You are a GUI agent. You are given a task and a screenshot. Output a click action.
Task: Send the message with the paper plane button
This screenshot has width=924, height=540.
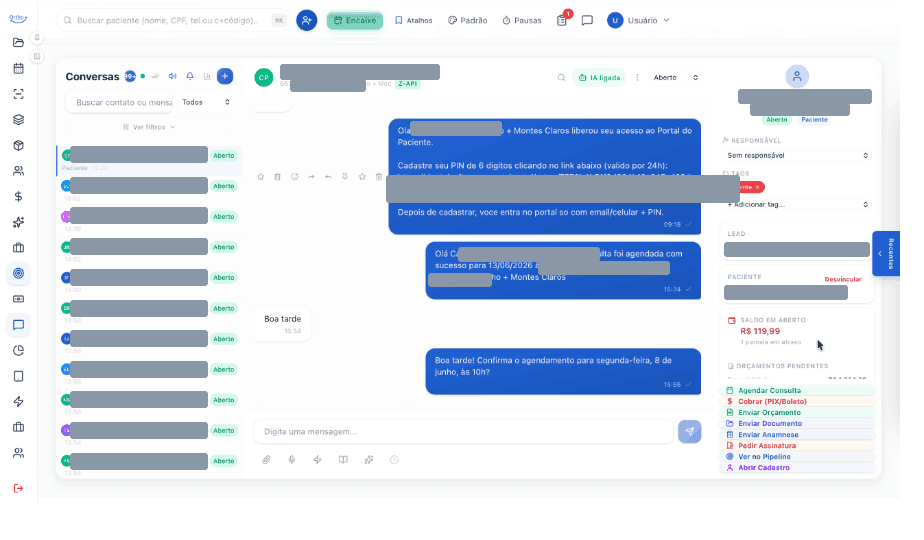pos(689,432)
